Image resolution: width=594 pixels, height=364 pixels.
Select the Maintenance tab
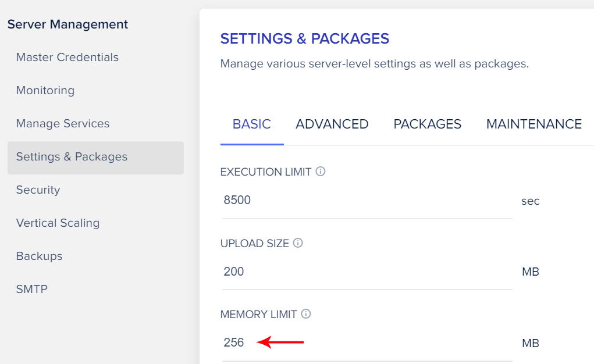pos(533,124)
